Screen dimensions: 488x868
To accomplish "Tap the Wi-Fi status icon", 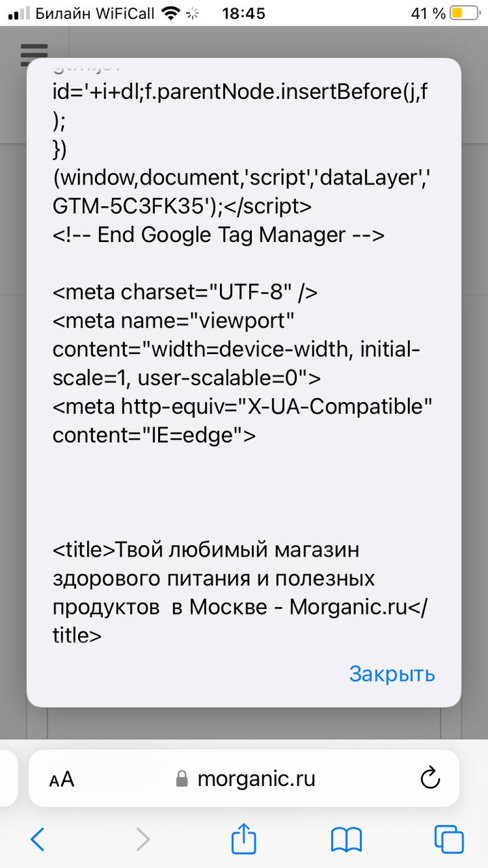I will click(x=172, y=13).
